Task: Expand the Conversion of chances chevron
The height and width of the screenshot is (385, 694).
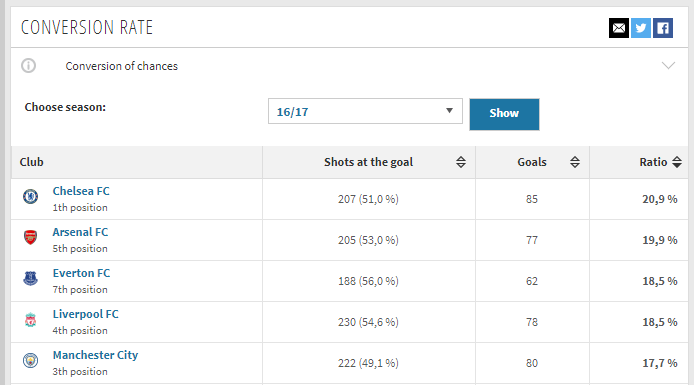Action: (x=668, y=65)
